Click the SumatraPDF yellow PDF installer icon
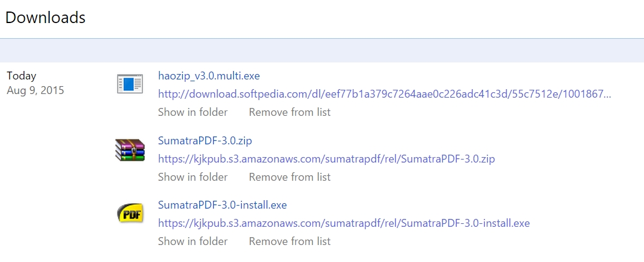644x262 pixels. point(129,213)
